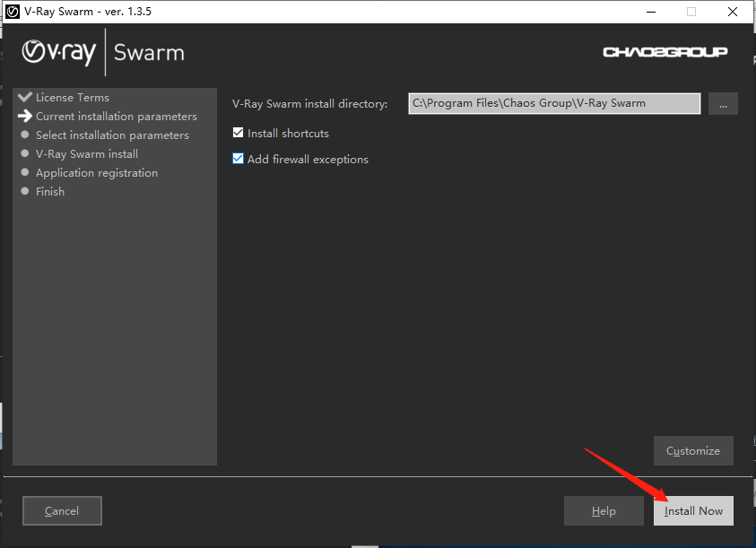
Task: Open Customize installation options
Action: click(693, 450)
